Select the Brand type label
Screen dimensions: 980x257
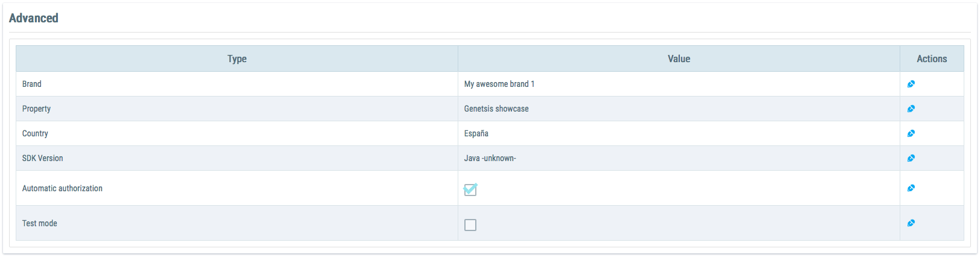click(x=32, y=84)
